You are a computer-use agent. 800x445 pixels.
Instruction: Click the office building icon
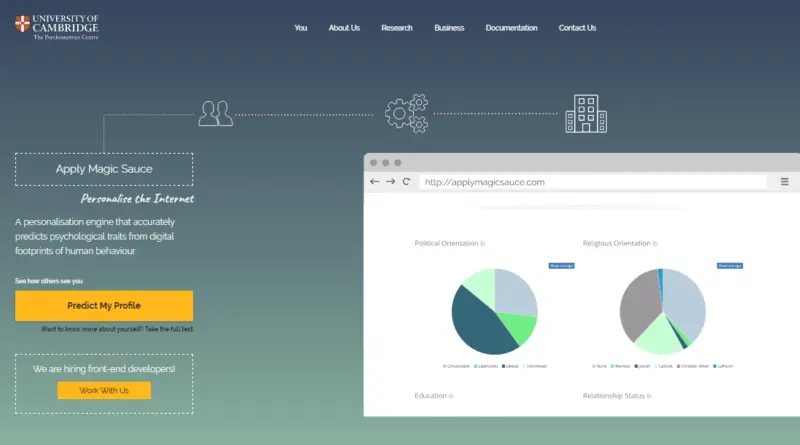click(x=586, y=114)
